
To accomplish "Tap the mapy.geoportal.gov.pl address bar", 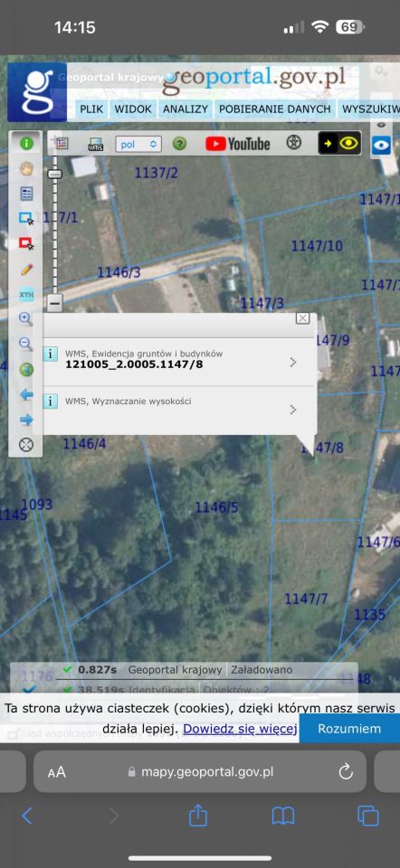I will click(x=200, y=771).
